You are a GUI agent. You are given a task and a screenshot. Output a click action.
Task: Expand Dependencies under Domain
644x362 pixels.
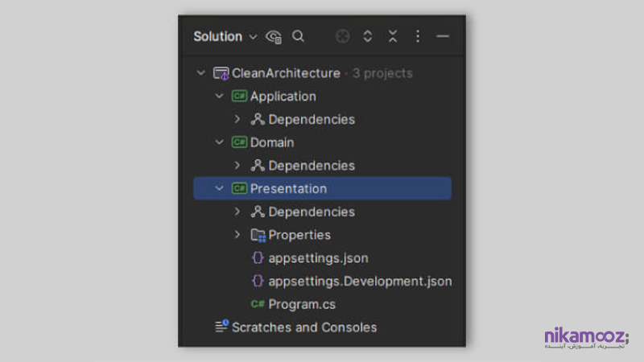point(237,166)
